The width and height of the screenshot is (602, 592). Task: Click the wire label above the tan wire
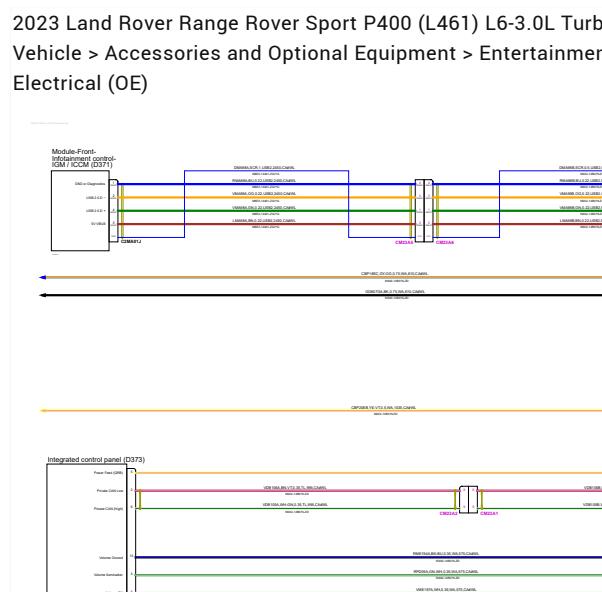click(394, 274)
